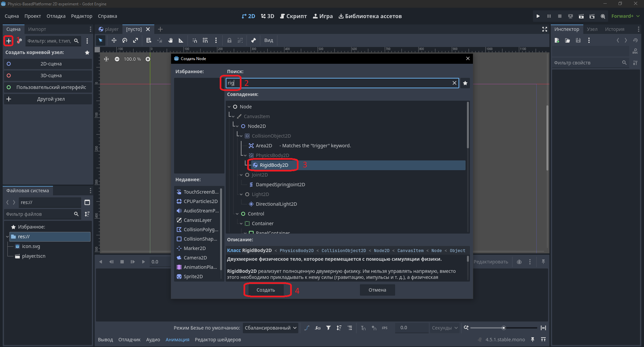Click the add new node plus icon
This screenshot has width=644, height=347.
[9, 41]
